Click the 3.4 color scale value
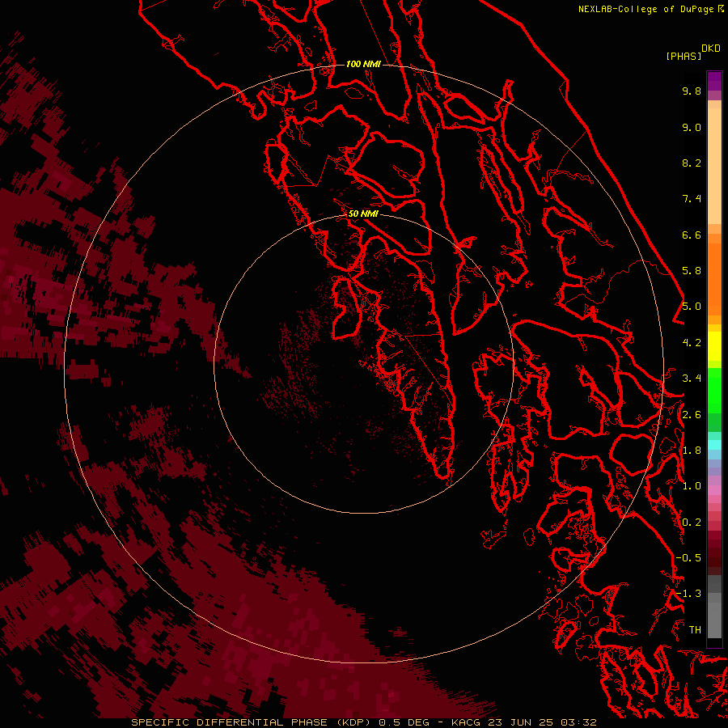The height and width of the screenshot is (728, 728). pos(692,379)
